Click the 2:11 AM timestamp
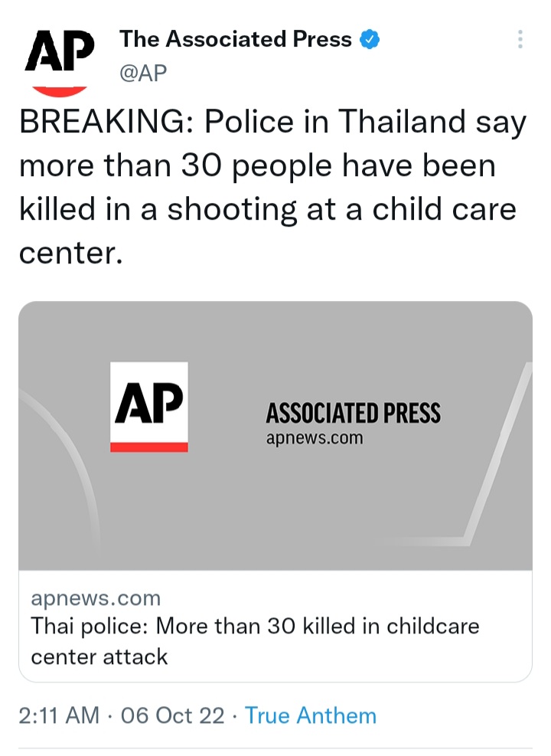Image resolution: width=551 pixels, height=756 pixels. [59, 715]
